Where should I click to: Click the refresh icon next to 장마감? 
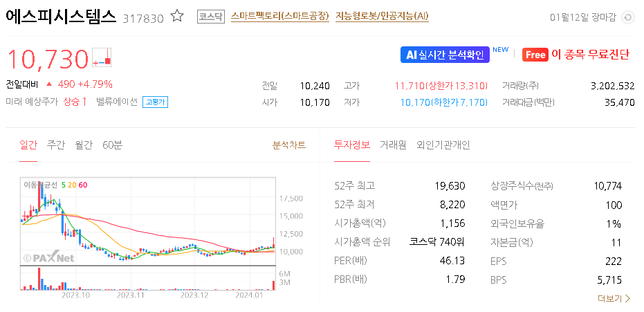[x=628, y=18]
